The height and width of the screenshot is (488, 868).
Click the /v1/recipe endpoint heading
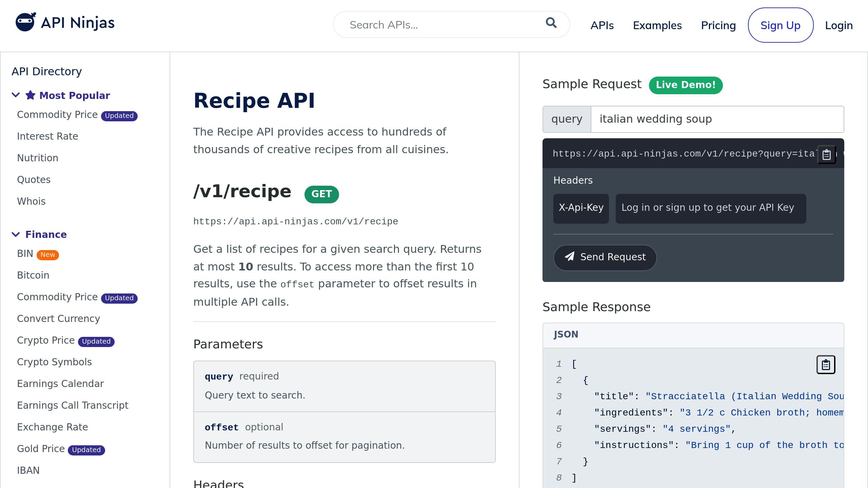[x=242, y=192]
